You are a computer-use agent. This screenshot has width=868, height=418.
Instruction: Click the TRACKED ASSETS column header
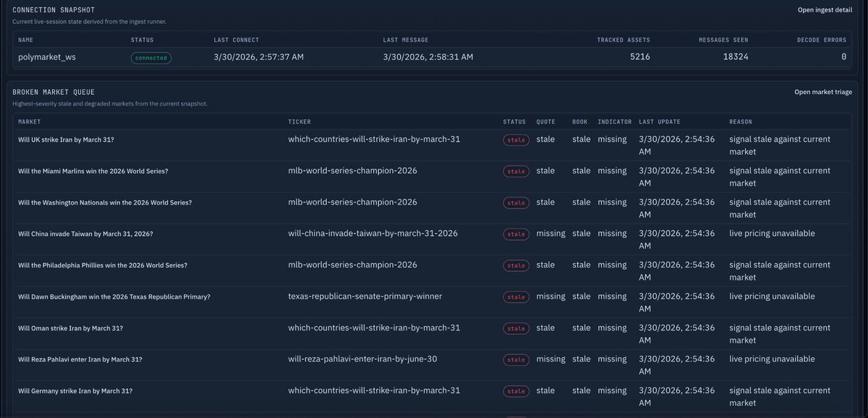624,40
